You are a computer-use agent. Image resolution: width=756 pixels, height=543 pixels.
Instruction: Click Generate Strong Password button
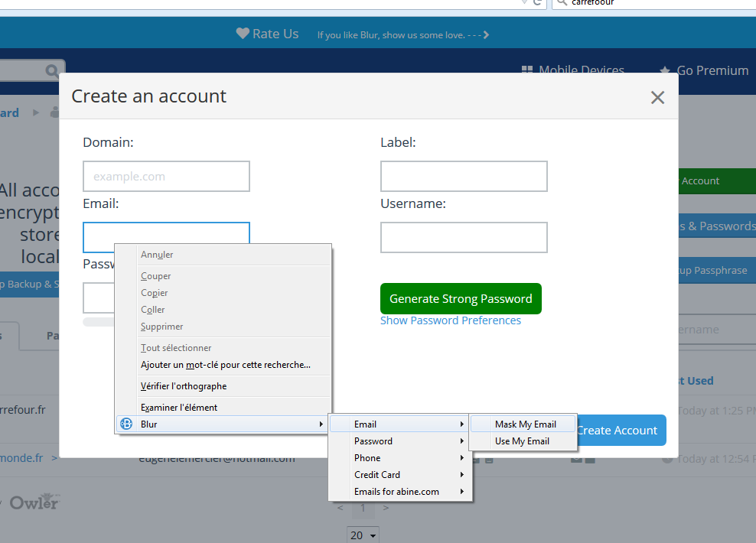pyautogui.click(x=461, y=299)
